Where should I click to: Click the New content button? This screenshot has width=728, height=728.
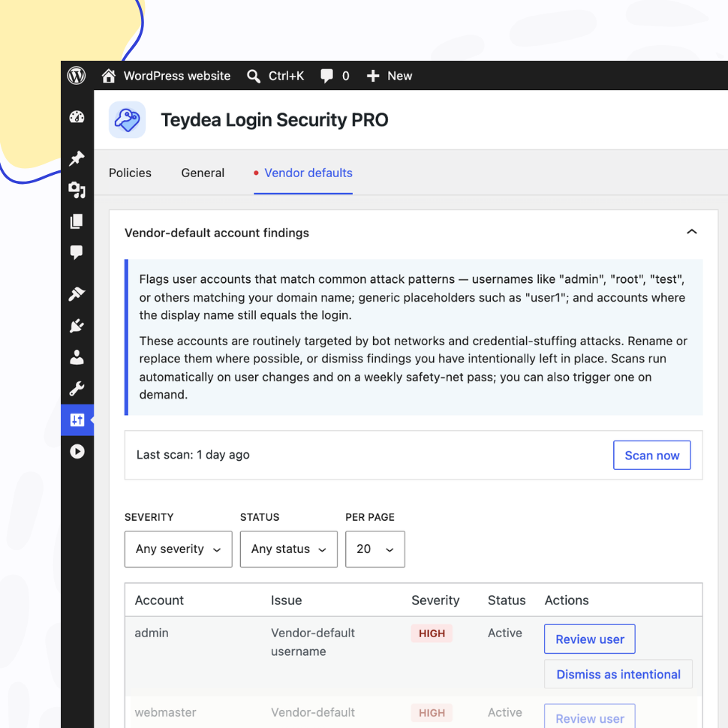[389, 76]
